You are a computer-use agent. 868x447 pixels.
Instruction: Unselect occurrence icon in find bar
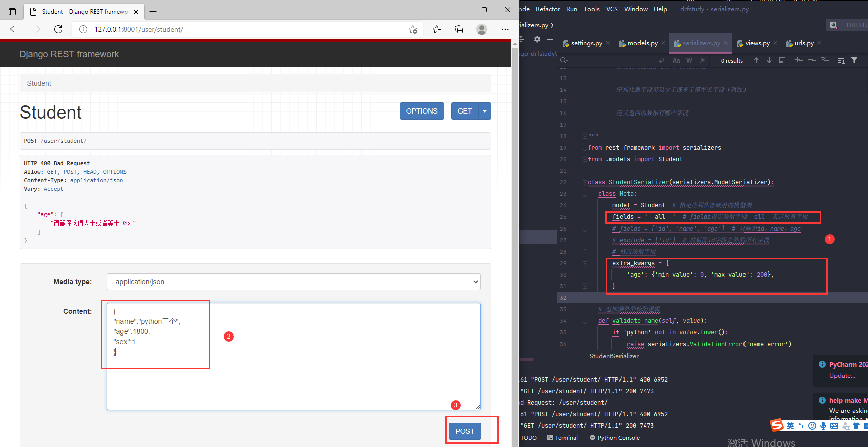[x=812, y=60]
